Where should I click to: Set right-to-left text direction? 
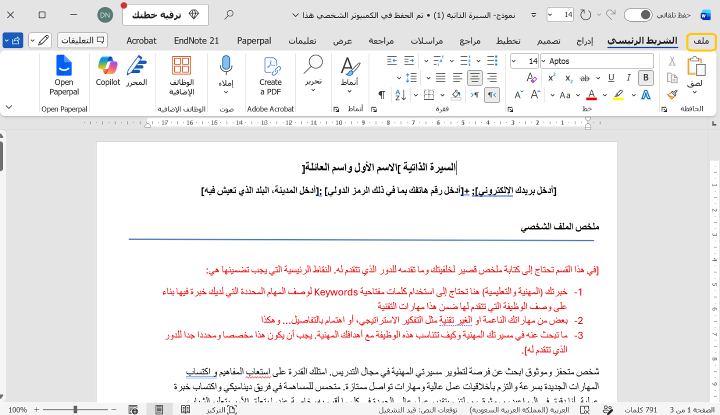(492, 95)
